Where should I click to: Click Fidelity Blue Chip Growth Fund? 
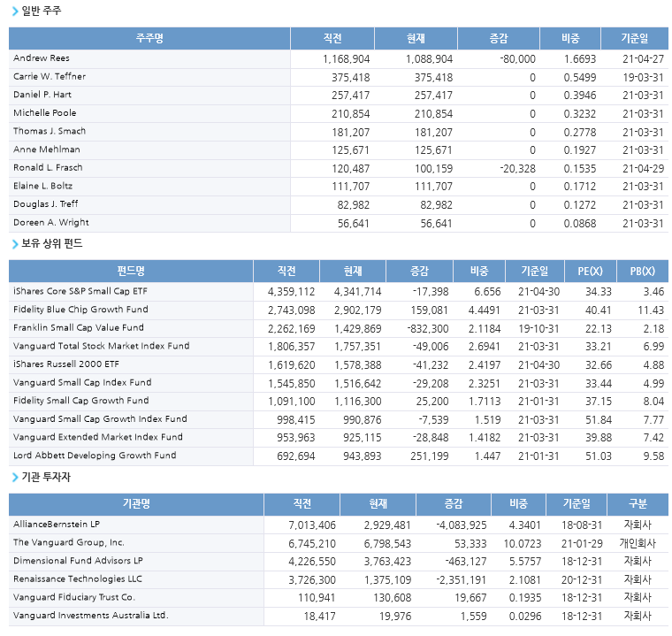[80, 310]
